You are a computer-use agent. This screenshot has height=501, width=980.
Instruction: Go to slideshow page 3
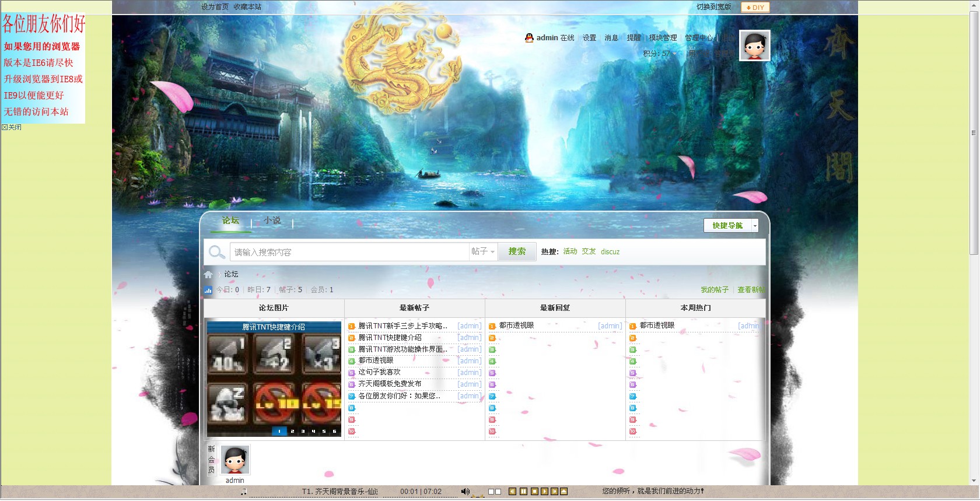pos(303,432)
